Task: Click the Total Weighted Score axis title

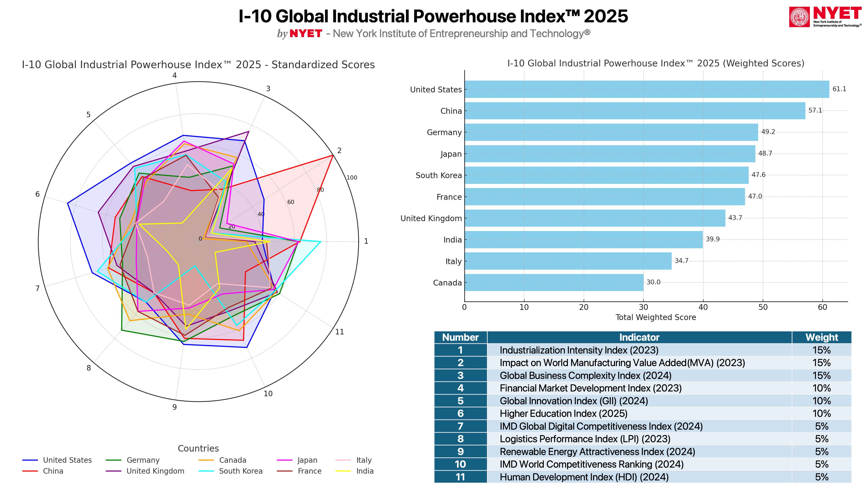Action: click(655, 317)
